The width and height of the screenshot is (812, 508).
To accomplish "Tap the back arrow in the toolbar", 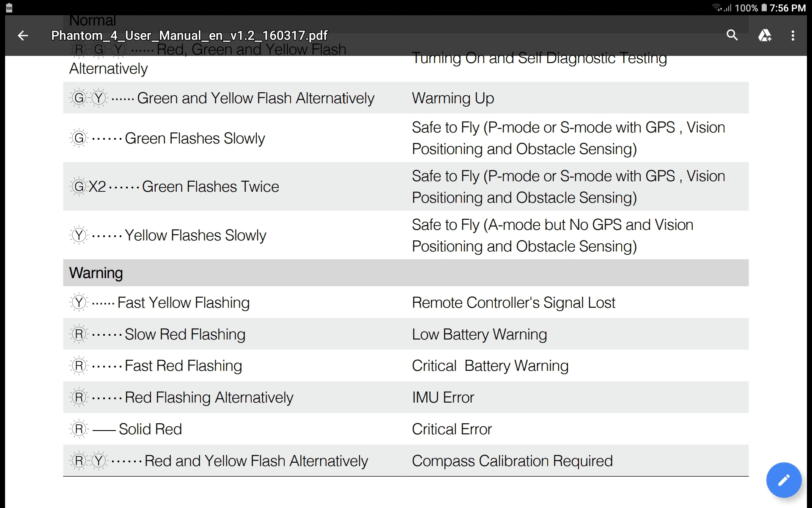I will pos(23,36).
